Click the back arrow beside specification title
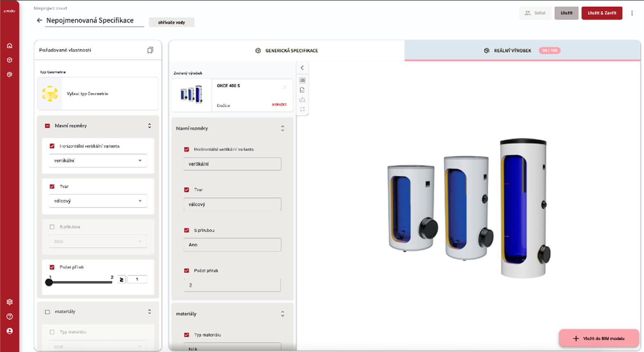 pyautogui.click(x=39, y=20)
